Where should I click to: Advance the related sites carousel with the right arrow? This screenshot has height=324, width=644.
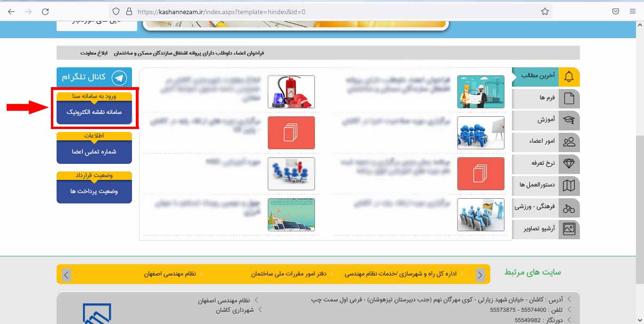(480, 274)
